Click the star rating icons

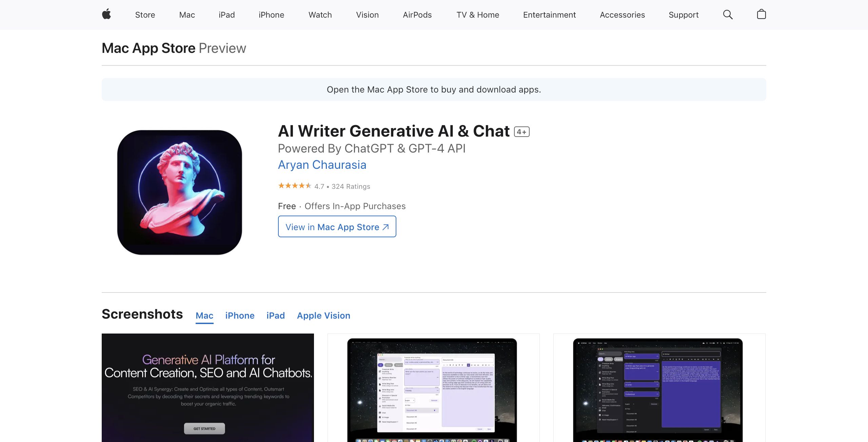pos(294,186)
